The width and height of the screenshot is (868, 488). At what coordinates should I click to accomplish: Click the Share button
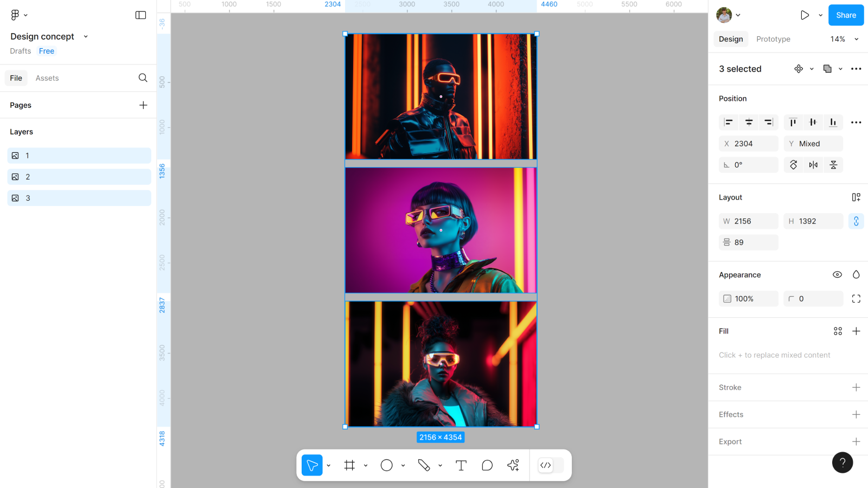(x=845, y=15)
